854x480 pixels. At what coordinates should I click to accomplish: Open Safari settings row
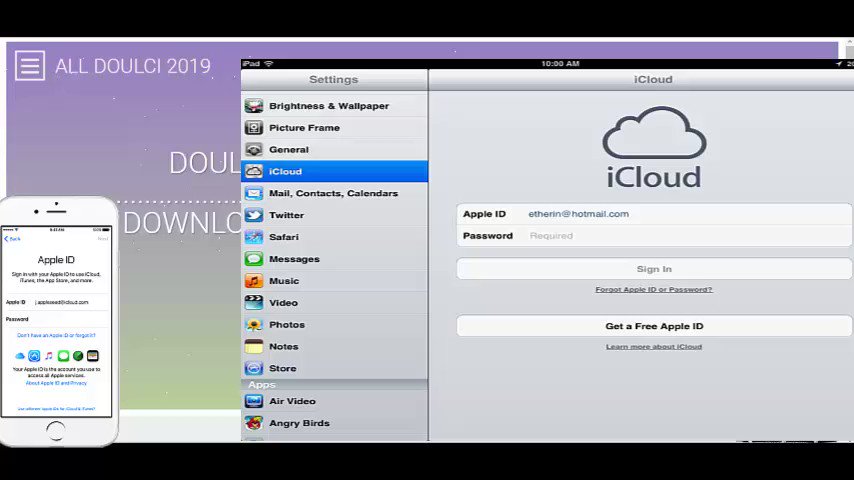tap(334, 237)
